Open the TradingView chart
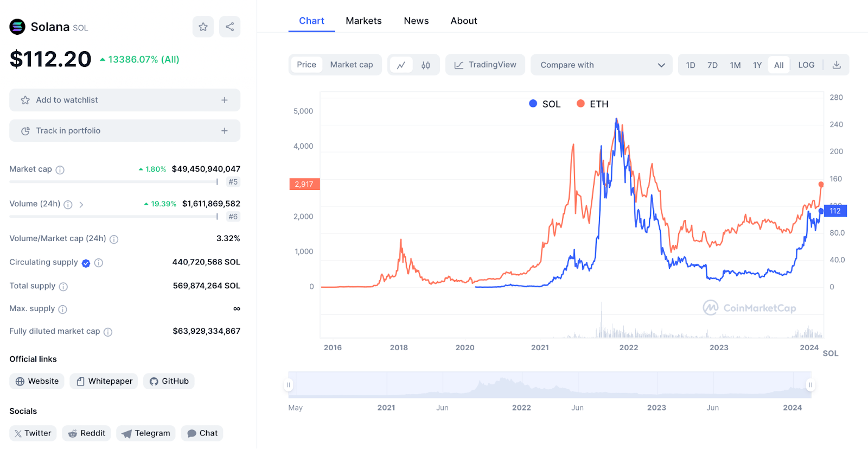The image size is (868, 449). 485,65
